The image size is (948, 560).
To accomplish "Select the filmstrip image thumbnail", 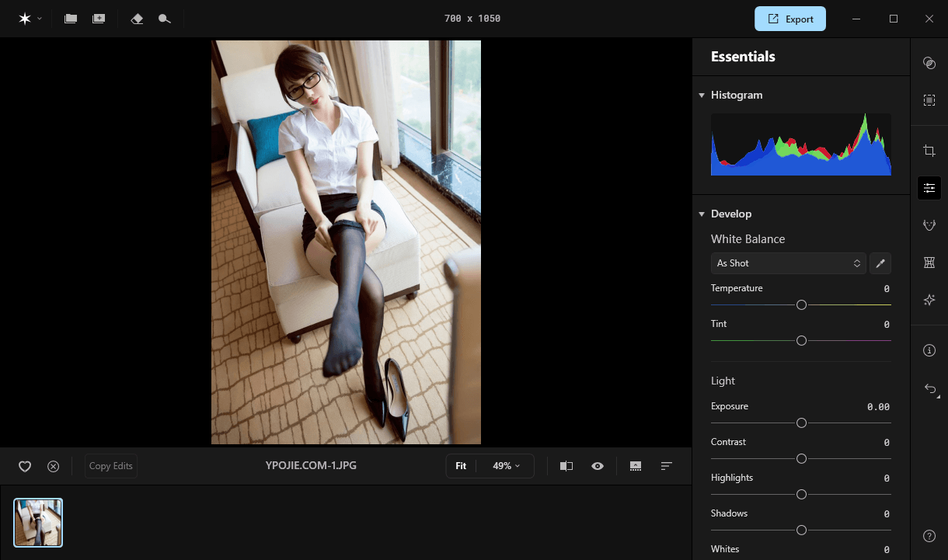I will [38, 523].
